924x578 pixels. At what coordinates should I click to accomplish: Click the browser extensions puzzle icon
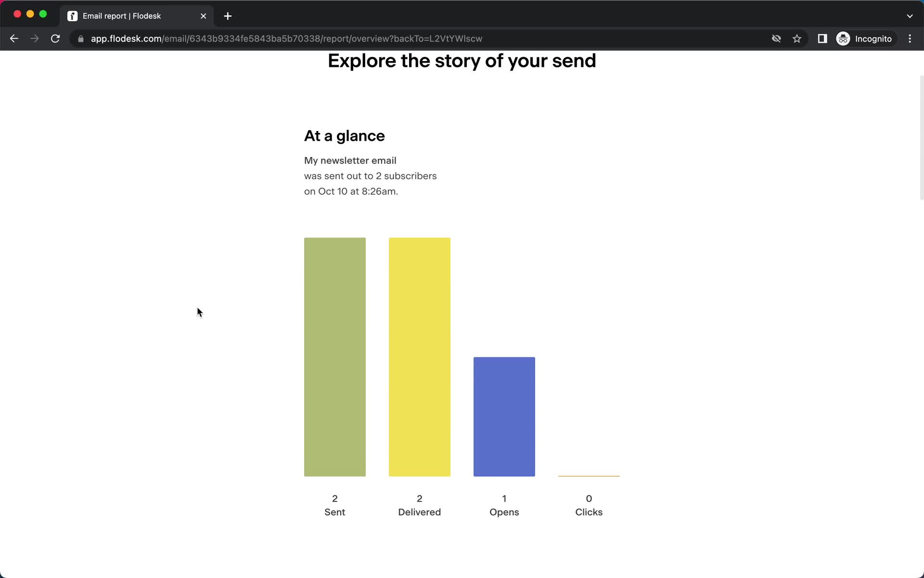(x=821, y=38)
